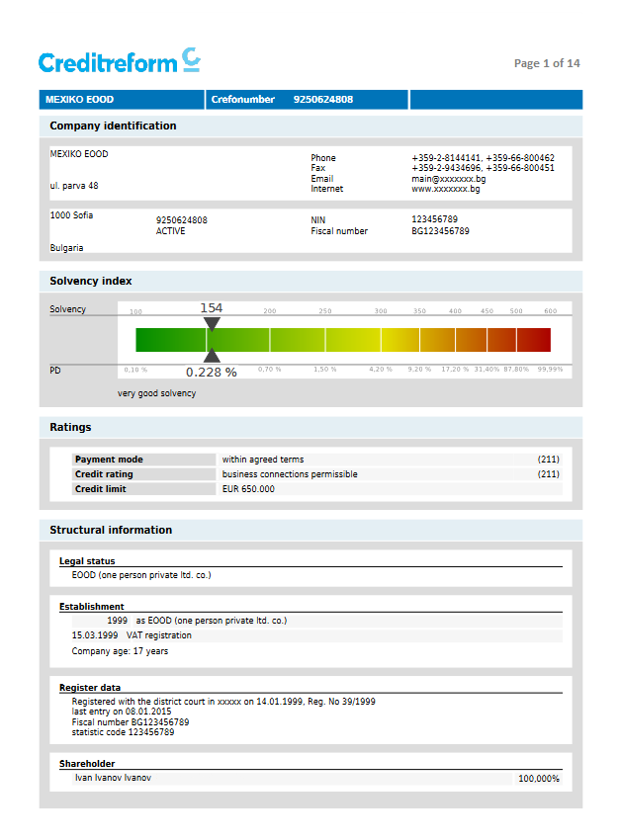
Task: Select 'within agreed terms' value
Action: click(263, 460)
